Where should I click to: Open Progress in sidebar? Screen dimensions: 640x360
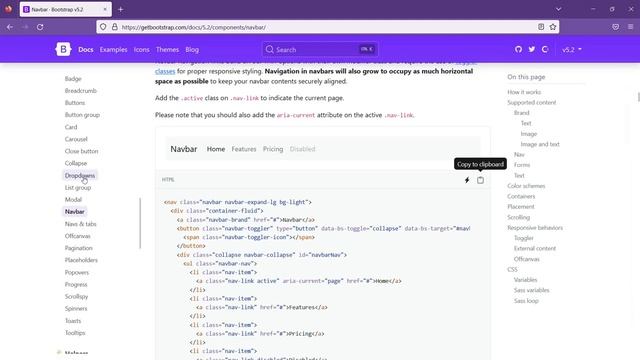tap(76, 284)
